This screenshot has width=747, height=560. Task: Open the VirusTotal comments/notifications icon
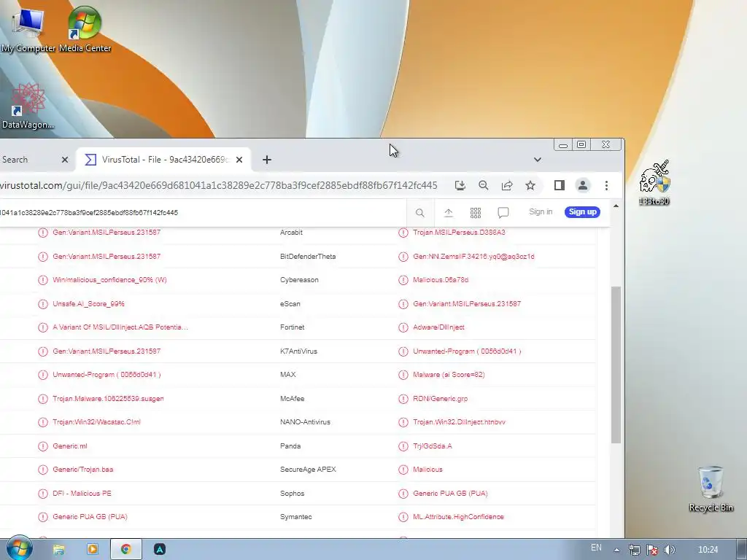(x=503, y=212)
